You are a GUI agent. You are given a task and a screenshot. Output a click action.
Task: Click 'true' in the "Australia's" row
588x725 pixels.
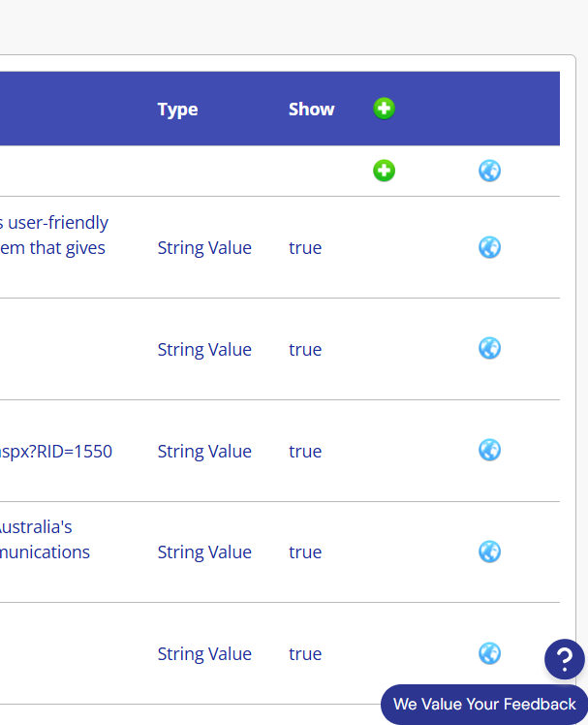click(x=305, y=552)
